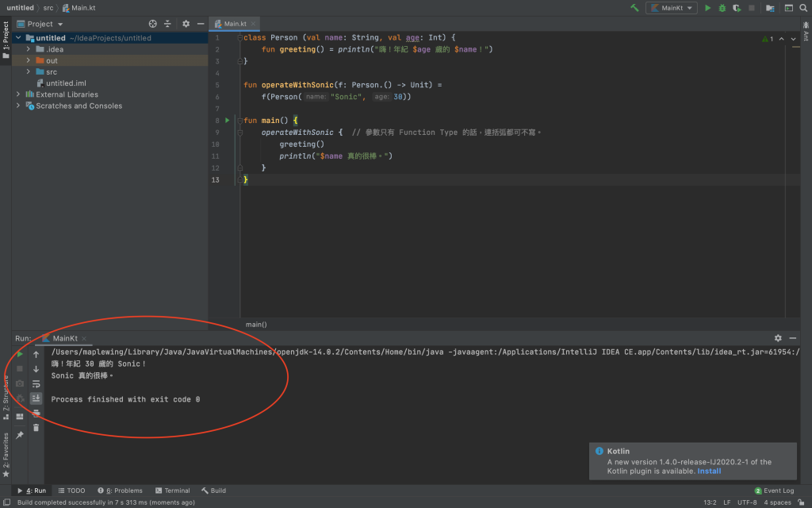Viewport: 812px width, 508px height.
Task: Click src in navigation breadcrumb
Action: pyautogui.click(x=48, y=8)
